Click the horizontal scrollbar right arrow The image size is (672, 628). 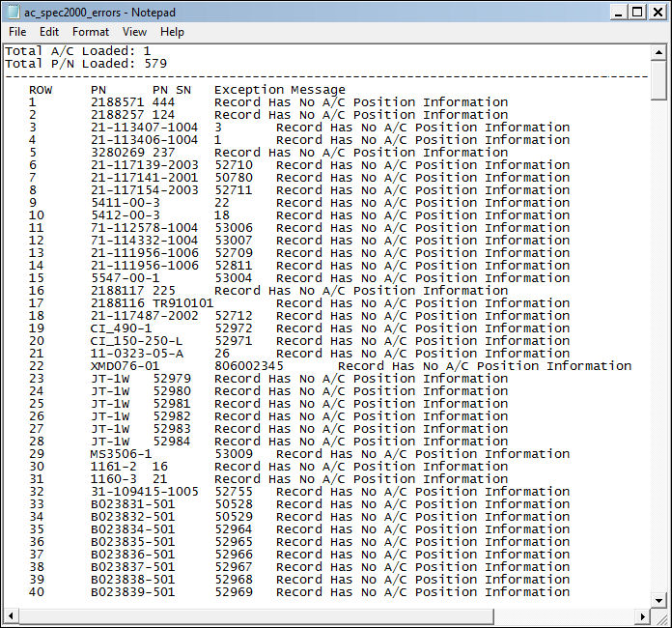click(x=642, y=616)
